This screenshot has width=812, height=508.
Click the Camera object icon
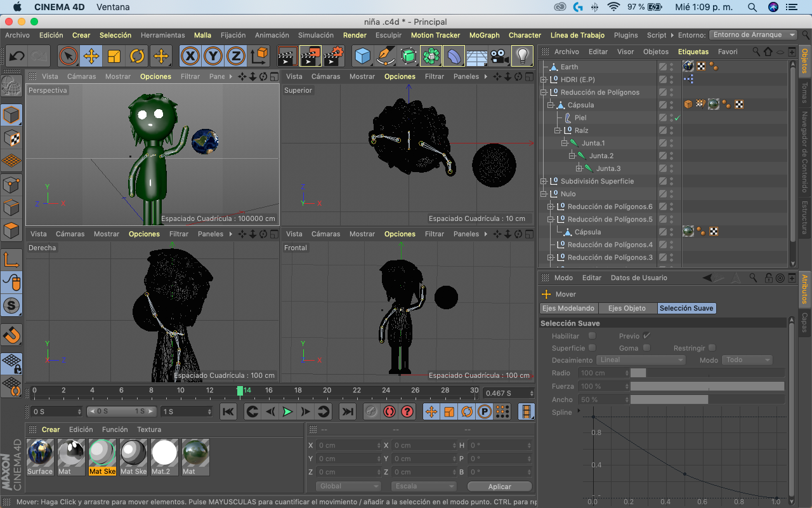pyautogui.click(x=499, y=56)
